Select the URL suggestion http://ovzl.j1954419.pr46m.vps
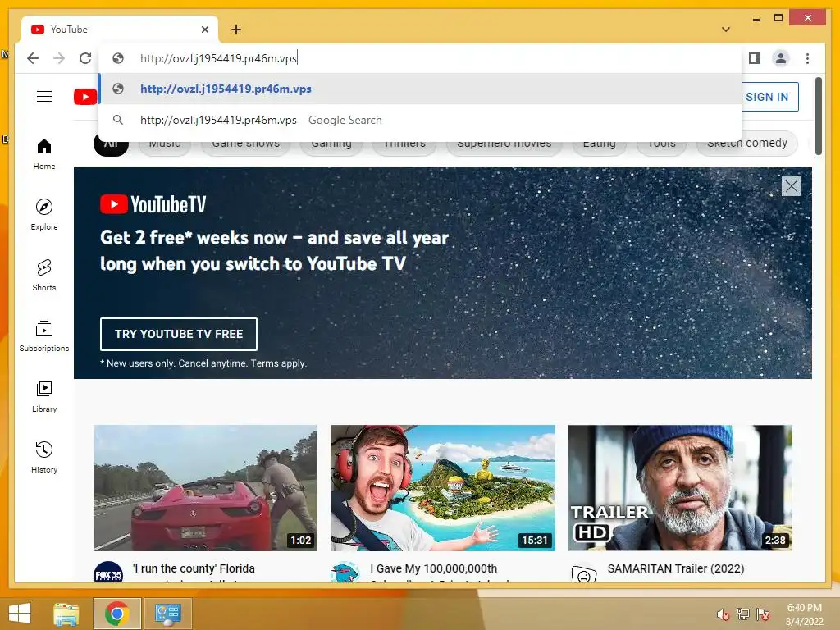840x630 pixels. (x=421, y=89)
